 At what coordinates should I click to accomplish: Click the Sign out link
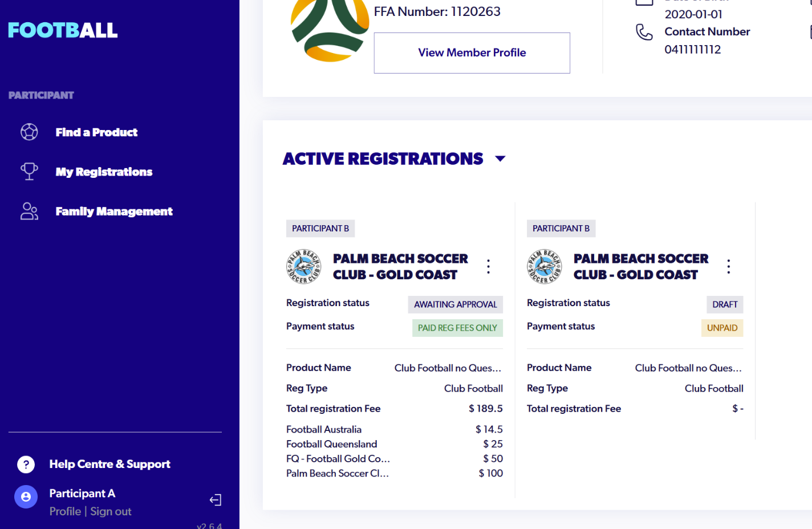(x=111, y=511)
